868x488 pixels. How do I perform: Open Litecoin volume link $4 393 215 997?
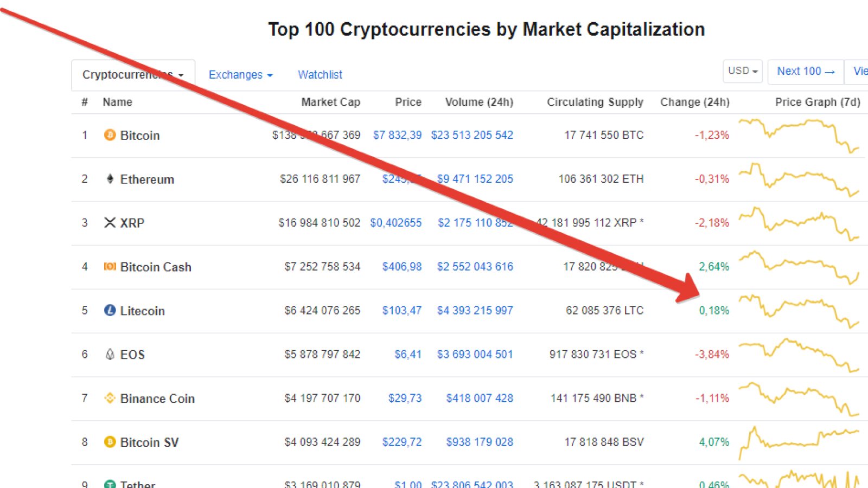click(475, 310)
